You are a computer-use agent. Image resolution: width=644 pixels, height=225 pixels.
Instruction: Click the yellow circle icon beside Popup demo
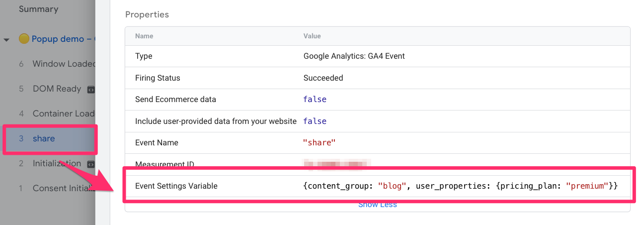24,39
